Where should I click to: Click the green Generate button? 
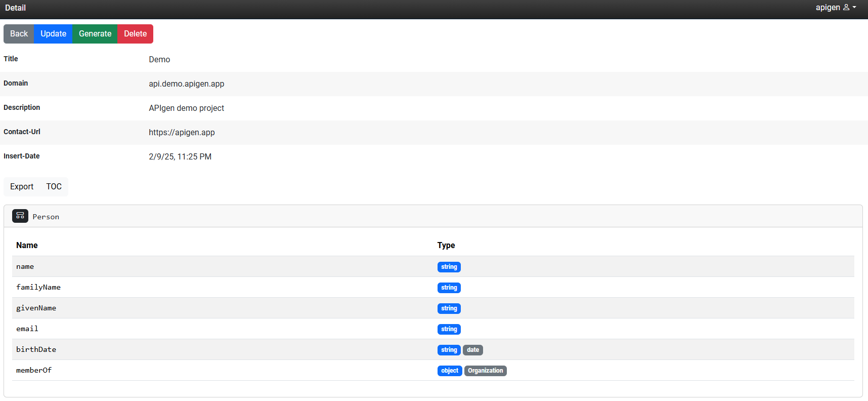tap(95, 34)
